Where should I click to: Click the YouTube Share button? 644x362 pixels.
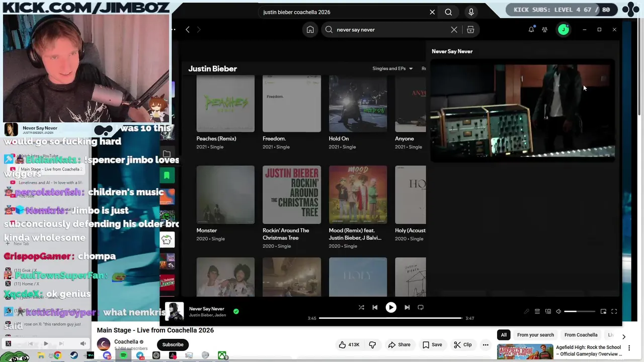(399, 344)
